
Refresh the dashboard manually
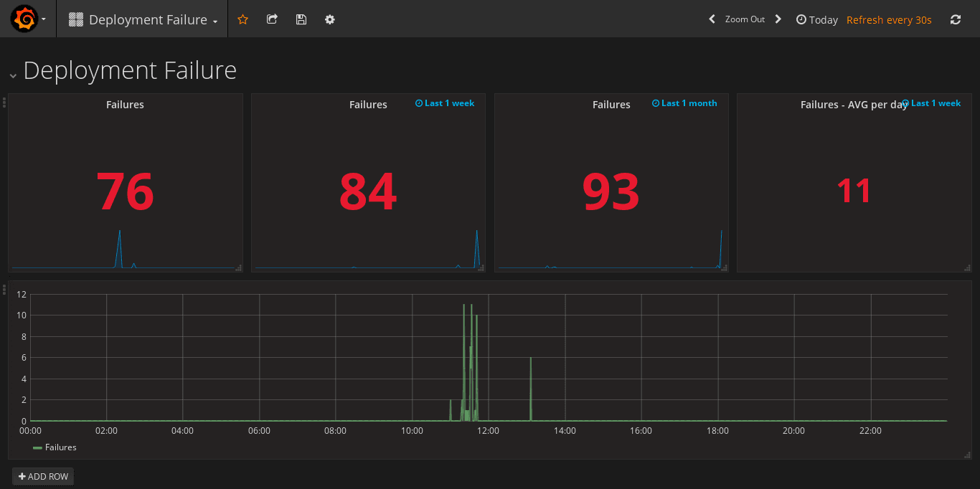[956, 19]
